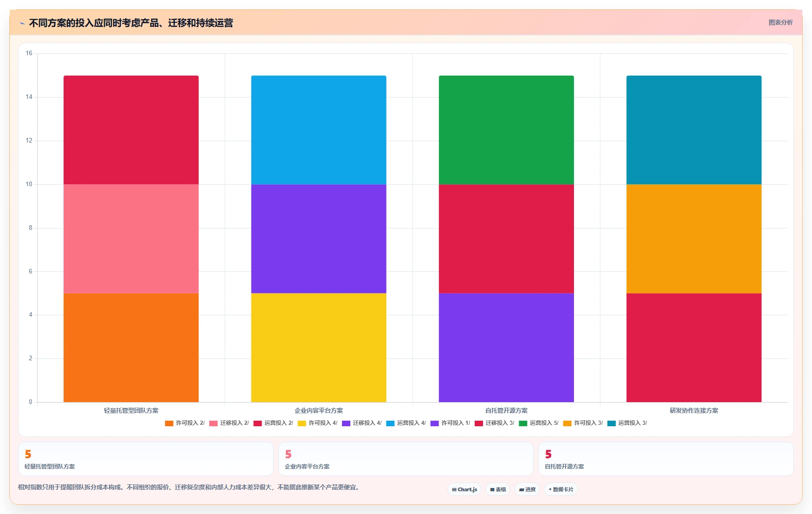Click the footnote beginning 相对指数只用于提醒团队

point(189,487)
